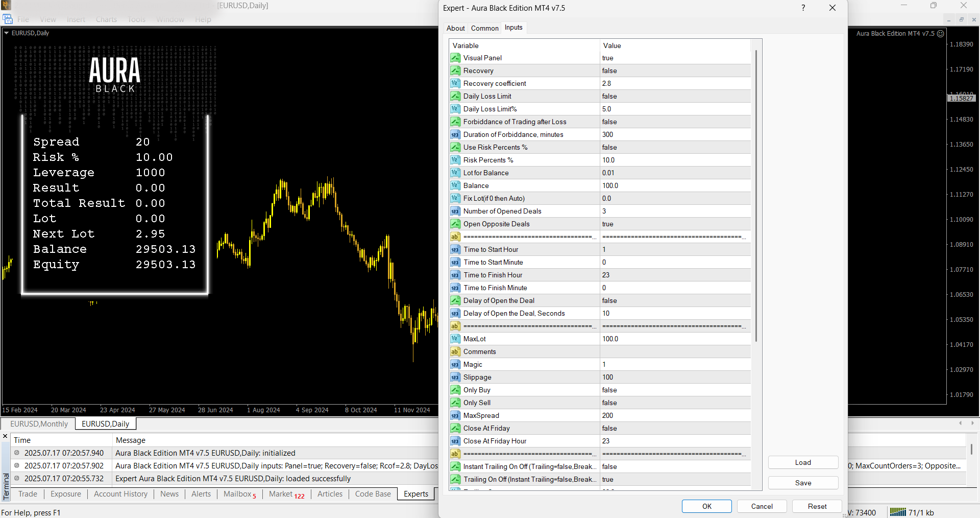The width and height of the screenshot is (980, 518).
Task: Toggle the Daily Loss Limit value
Action: [675, 96]
